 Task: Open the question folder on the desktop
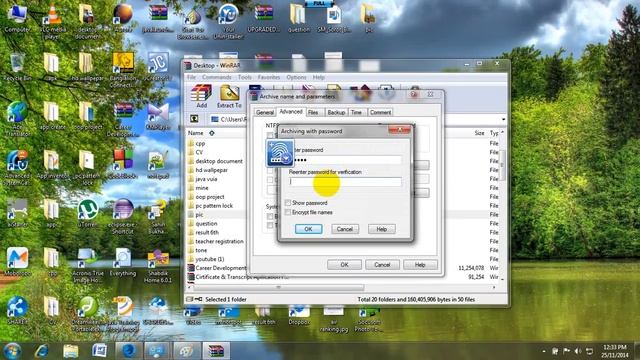click(298, 18)
